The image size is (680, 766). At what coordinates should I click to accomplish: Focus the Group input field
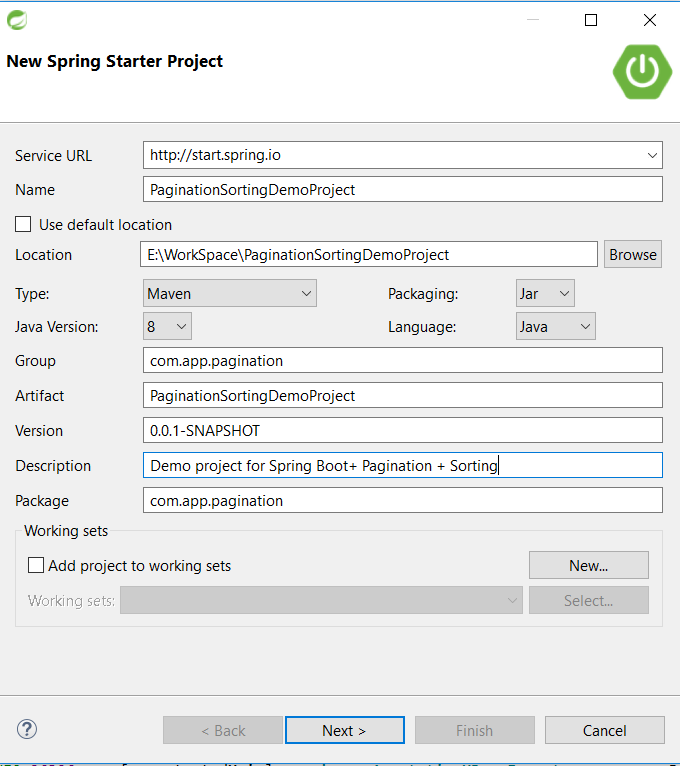tap(403, 360)
